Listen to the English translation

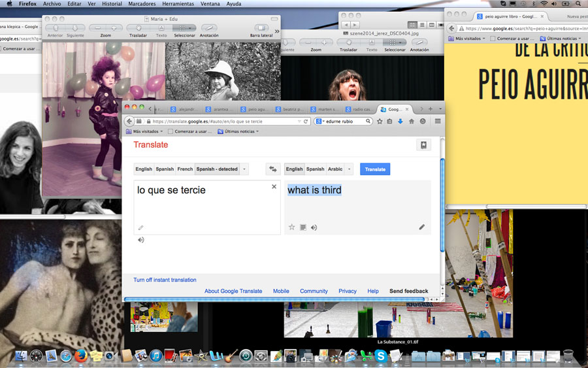(314, 227)
